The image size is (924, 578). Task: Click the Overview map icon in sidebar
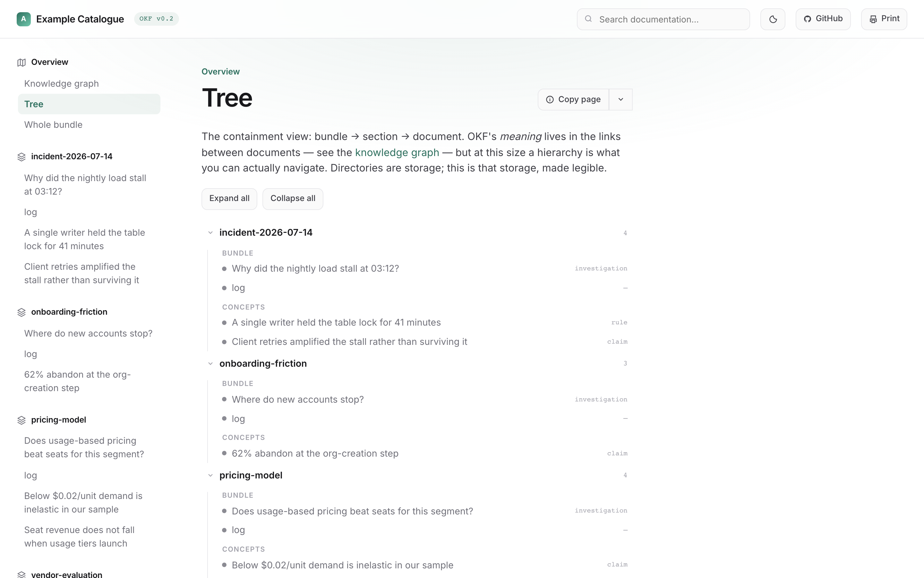click(x=21, y=62)
